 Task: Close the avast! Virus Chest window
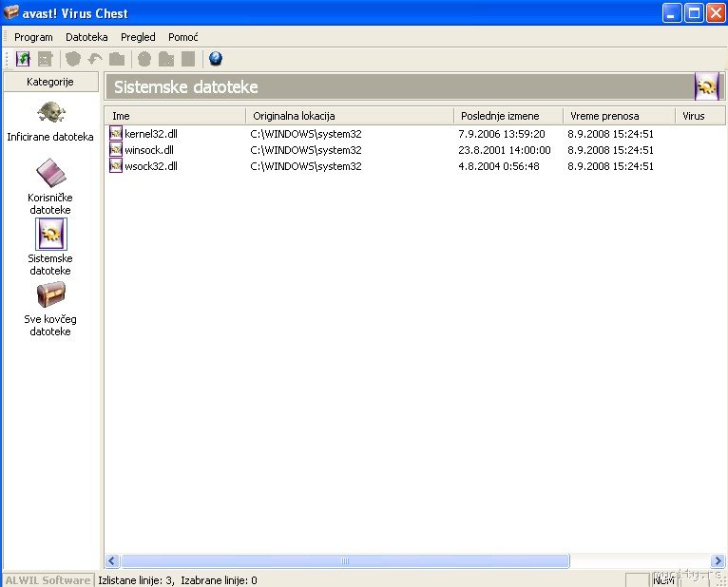tap(716, 13)
